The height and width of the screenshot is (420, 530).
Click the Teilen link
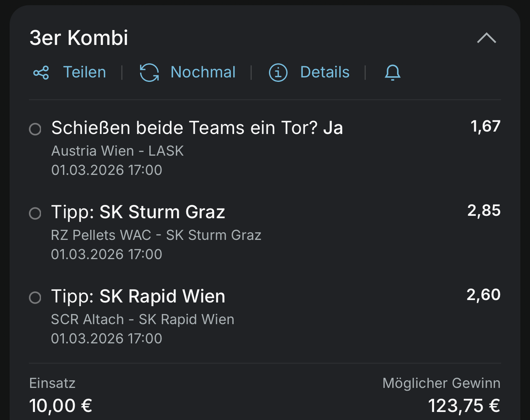pyautogui.click(x=84, y=73)
